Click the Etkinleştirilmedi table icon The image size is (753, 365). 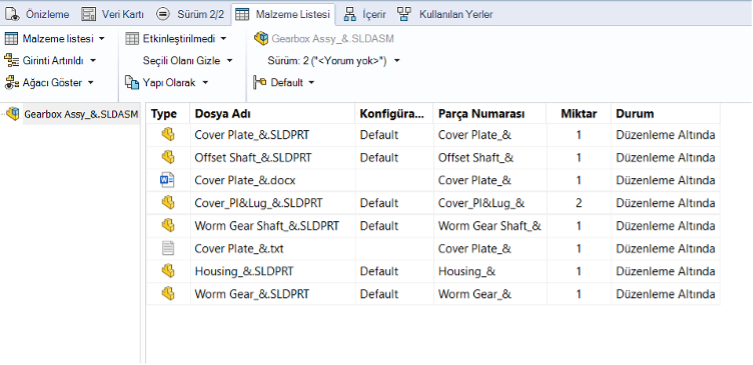(x=132, y=38)
